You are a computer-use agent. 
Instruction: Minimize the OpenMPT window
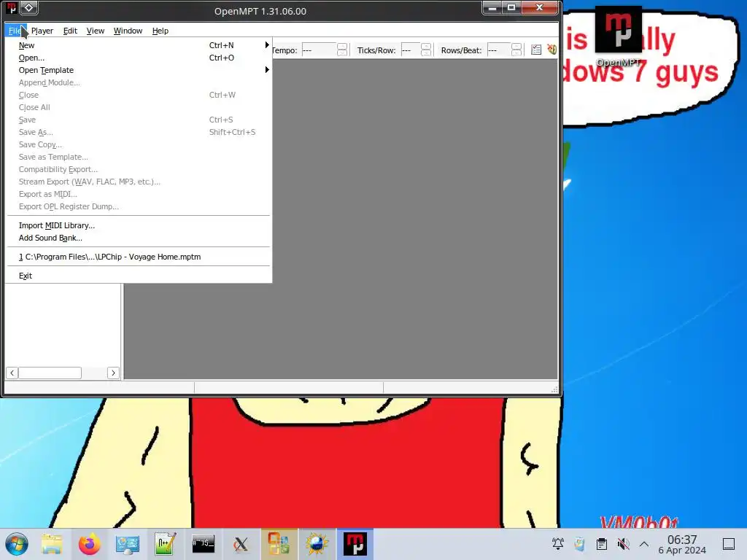click(x=492, y=7)
